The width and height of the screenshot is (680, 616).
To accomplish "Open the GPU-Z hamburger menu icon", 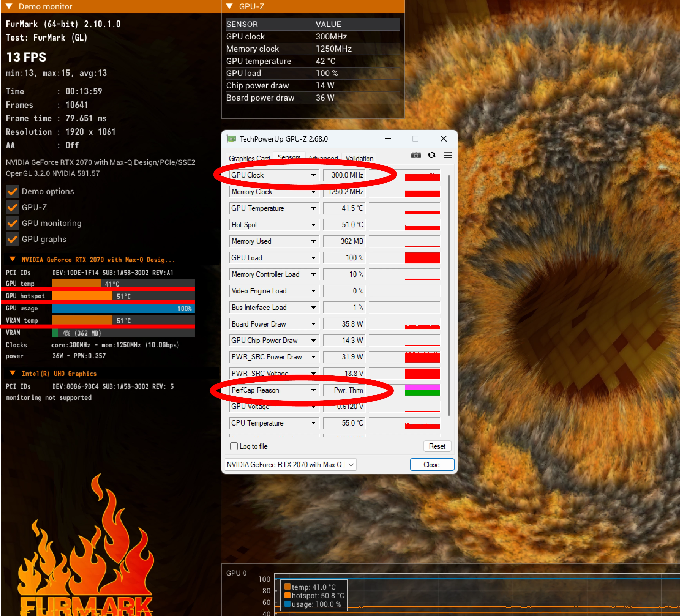I will 447,155.
